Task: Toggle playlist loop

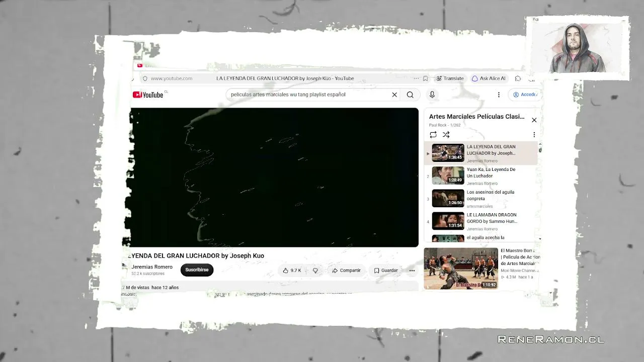Action: coord(433,135)
